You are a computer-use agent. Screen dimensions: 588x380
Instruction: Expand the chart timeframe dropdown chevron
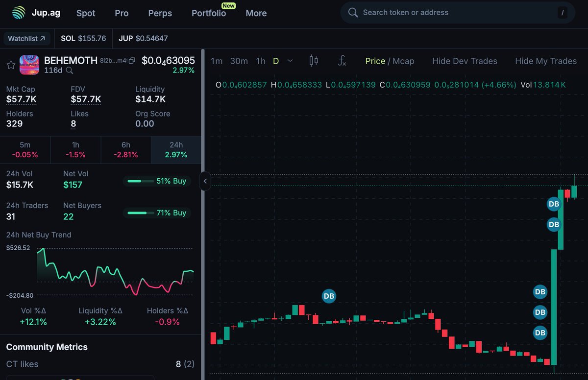tap(290, 61)
